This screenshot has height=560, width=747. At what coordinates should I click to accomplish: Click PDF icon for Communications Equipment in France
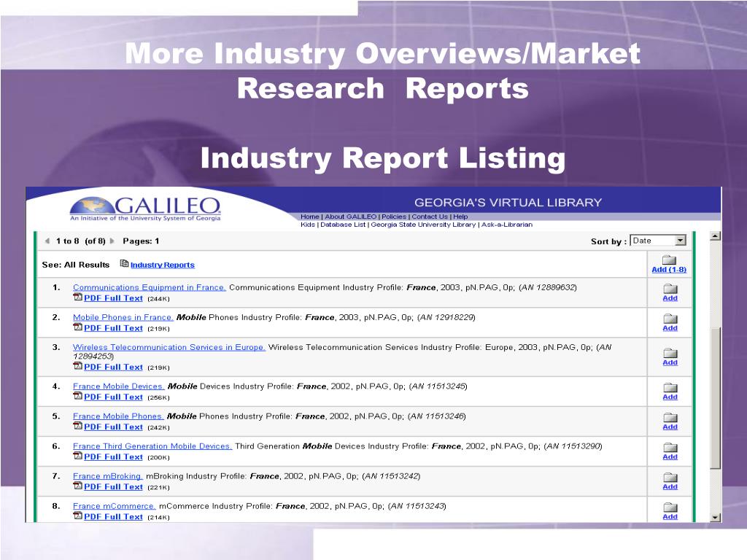click(77, 297)
